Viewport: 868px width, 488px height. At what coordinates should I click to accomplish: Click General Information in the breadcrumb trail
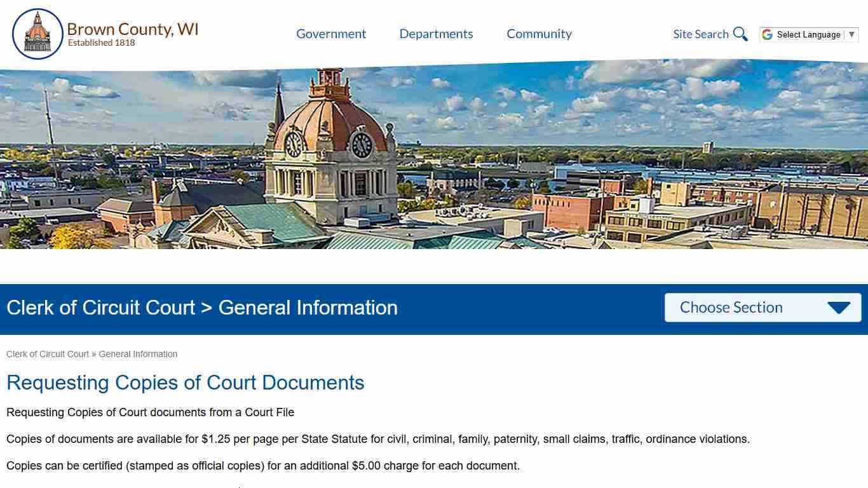[x=138, y=354]
